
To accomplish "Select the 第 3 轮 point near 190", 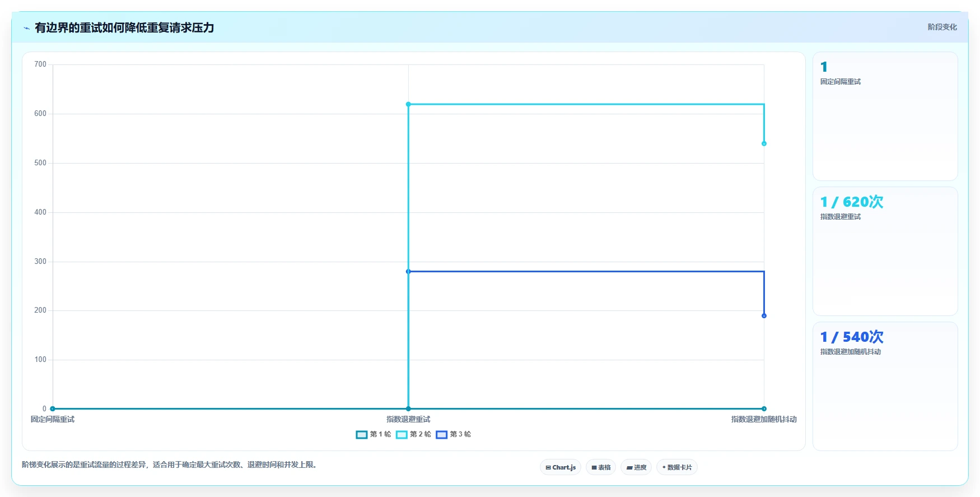I will pyautogui.click(x=764, y=316).
